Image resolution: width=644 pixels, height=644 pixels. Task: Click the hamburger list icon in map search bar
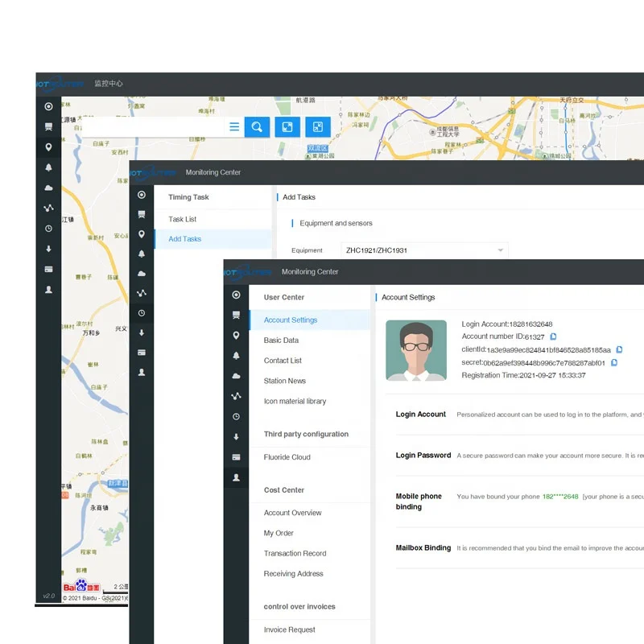click(234, 126)
